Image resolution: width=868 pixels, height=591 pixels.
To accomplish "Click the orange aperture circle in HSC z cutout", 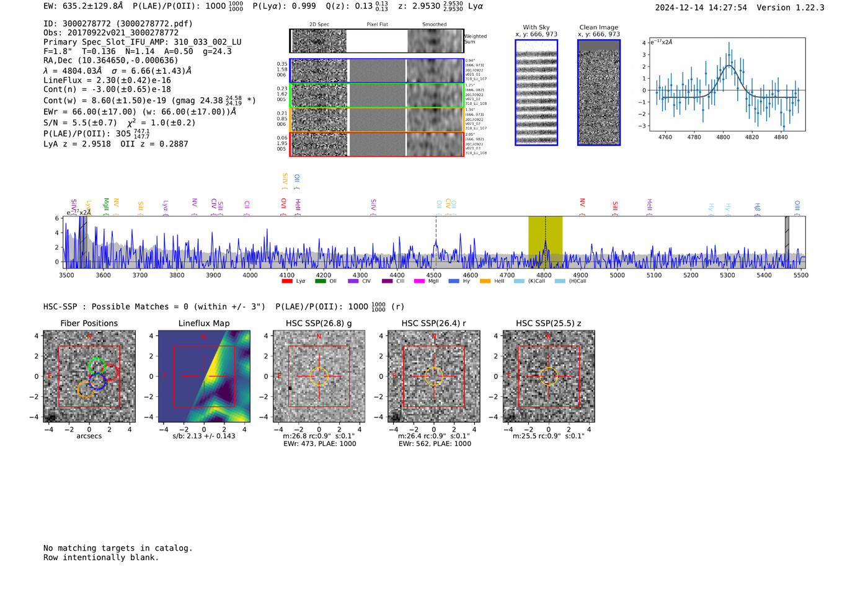I will click(x=549, y=376).
